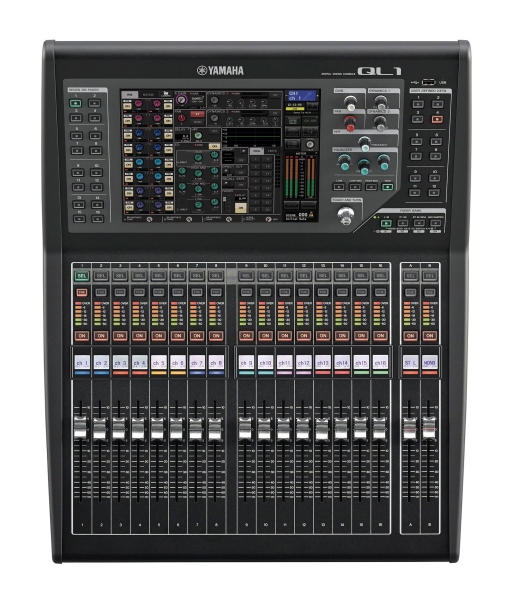Image resolution: width=512 pixels, height=600 pixels.
Task: Switch fader bank to channels 1-16
Action: (x=386, y=223)
